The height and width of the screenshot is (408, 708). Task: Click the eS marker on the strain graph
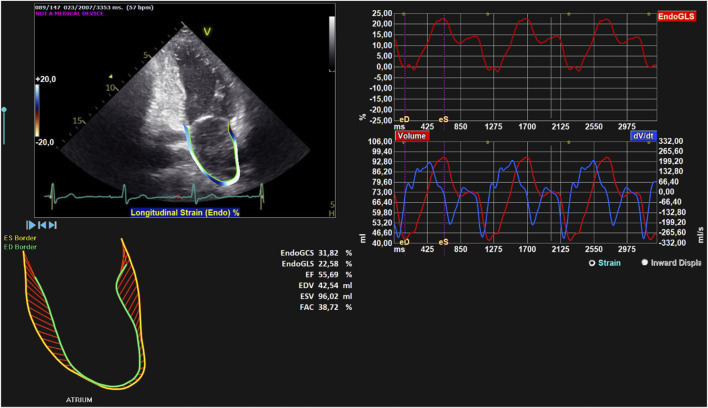pyautogui.click(x=444, y=120)
